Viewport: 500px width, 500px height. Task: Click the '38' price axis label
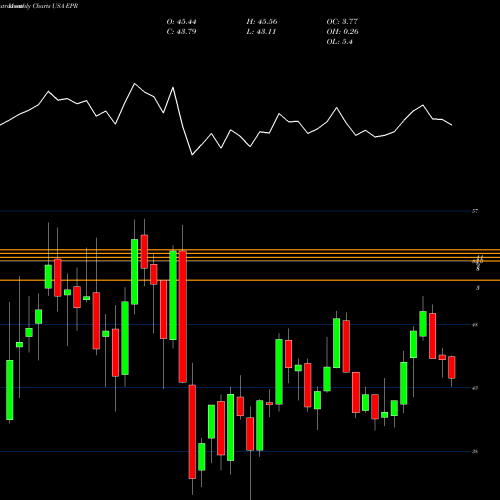[475, 452]
